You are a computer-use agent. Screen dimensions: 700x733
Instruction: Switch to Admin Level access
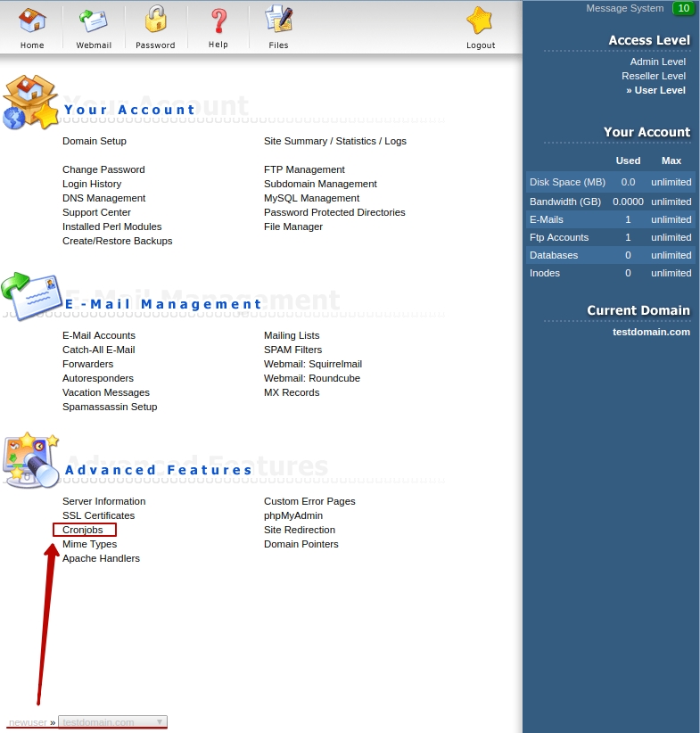(657, 62)
